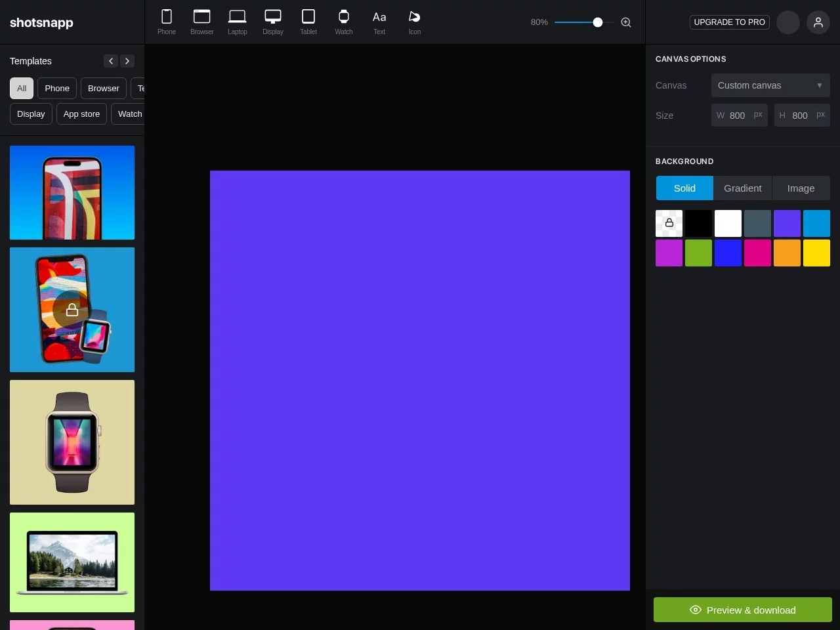Select the Text tool
This screenshot has height=630, width=840.
(x=379, y=22)
